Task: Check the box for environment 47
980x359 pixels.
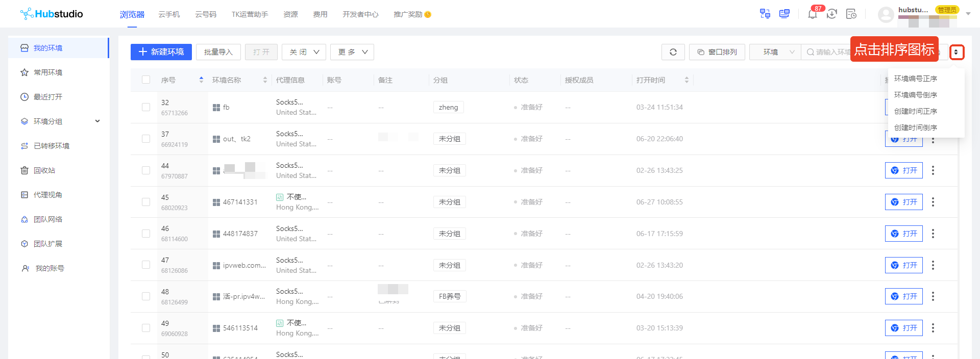Action: pyautogui.click(x=146, y=265)
